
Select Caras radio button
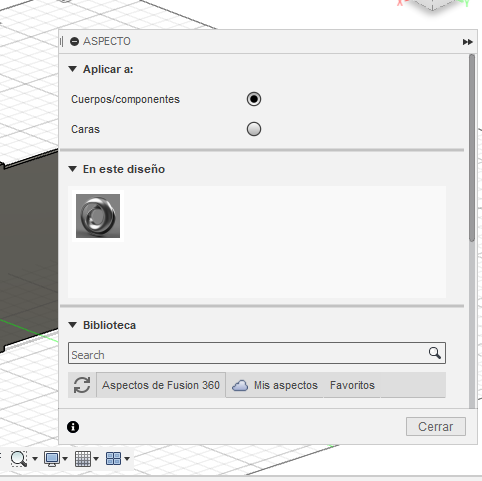point(254,129)
